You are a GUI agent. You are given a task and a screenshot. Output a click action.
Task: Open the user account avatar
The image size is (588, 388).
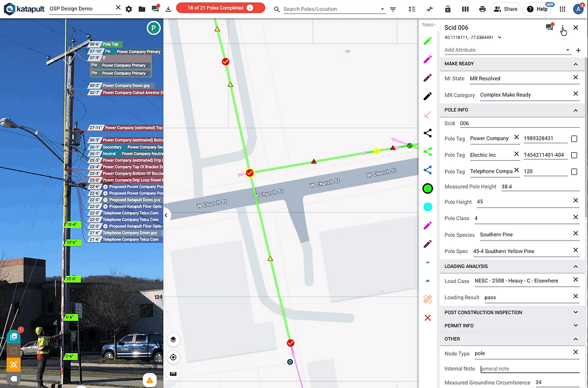pos(578,9)
